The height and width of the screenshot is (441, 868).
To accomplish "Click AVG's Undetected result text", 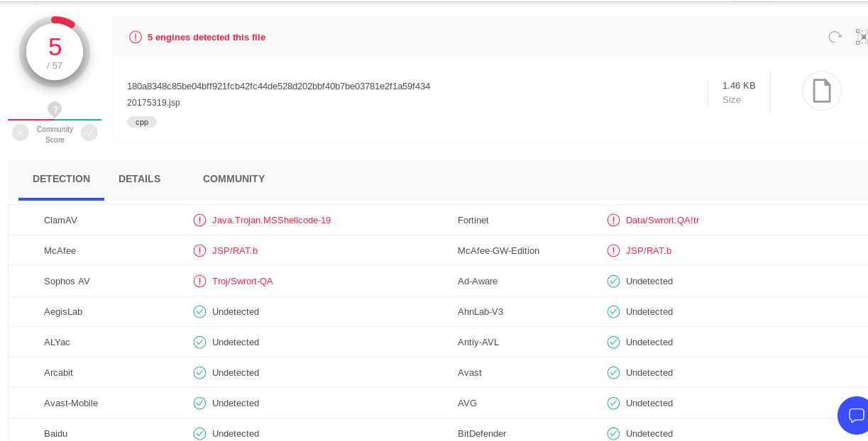I will (x=649, y=403).
